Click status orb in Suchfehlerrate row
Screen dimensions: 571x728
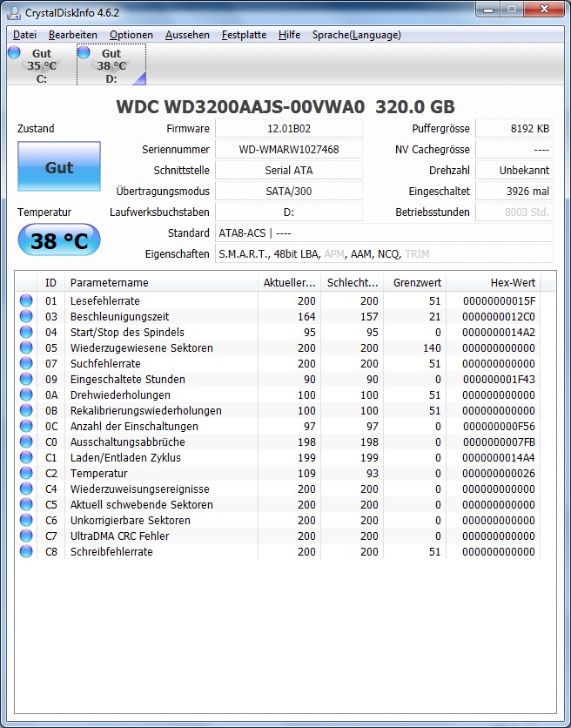click(x=26, y=363)
